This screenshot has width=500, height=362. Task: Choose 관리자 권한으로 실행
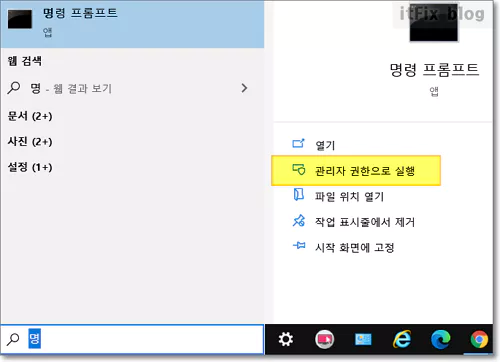pyautogui.click(x=356, y=170)
